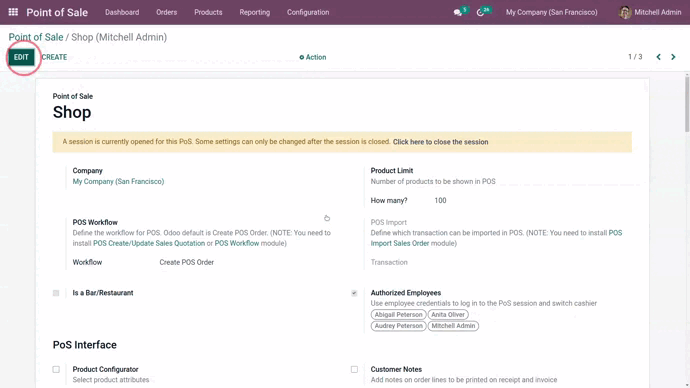Screen dimensions: 690x388
Task: Click the Shop record title
Action: (x=72, y=112)
